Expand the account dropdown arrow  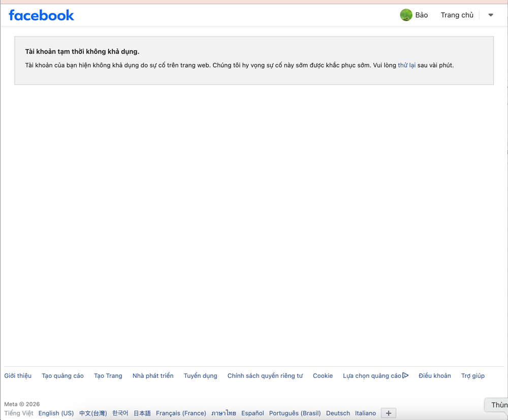coord(491,15)
